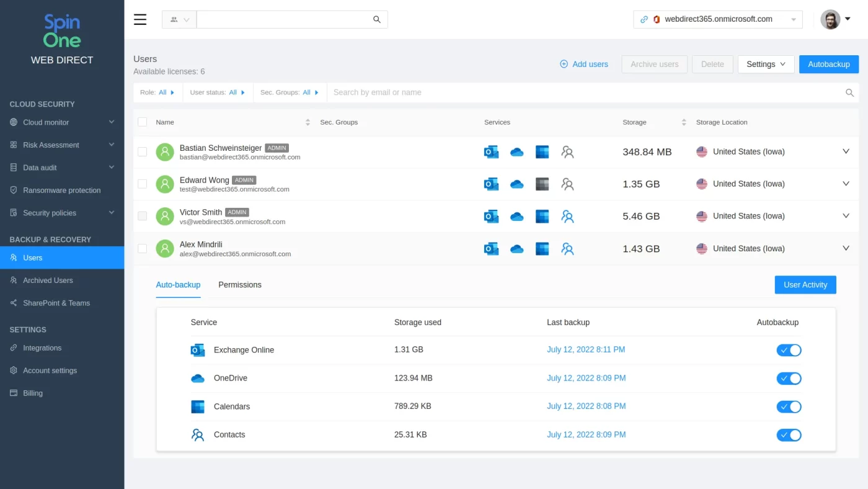Image resolution: width=868 pixels, height=489 pixels.
Task: Click the Contacts icon for Bastian Schweinsteiger
Action: pos(567,151)
